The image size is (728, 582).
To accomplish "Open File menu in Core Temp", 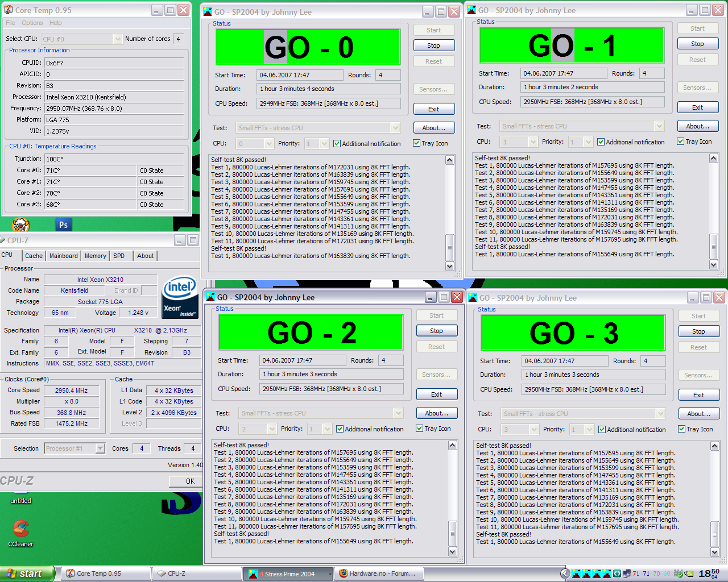I will pyautogui.click(x=11, y=23).
